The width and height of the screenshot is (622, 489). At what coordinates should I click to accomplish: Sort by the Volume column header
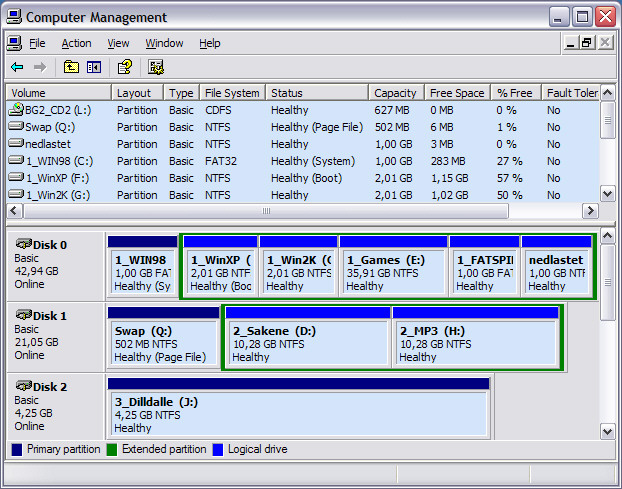pyautogui.click(x=59, y=93)
